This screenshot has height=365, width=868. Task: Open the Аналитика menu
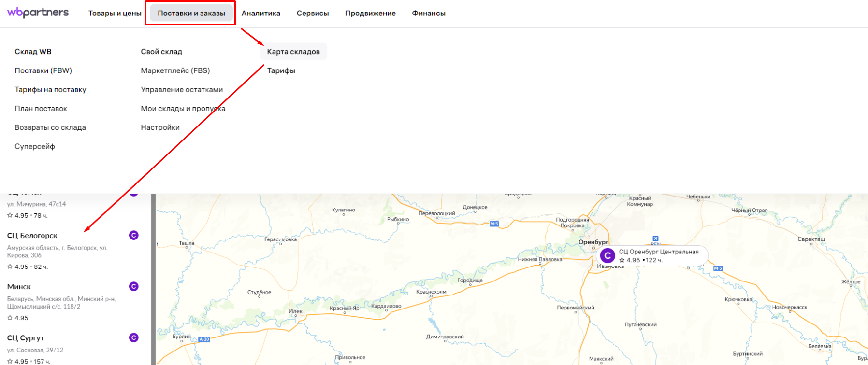pos(261,14)
